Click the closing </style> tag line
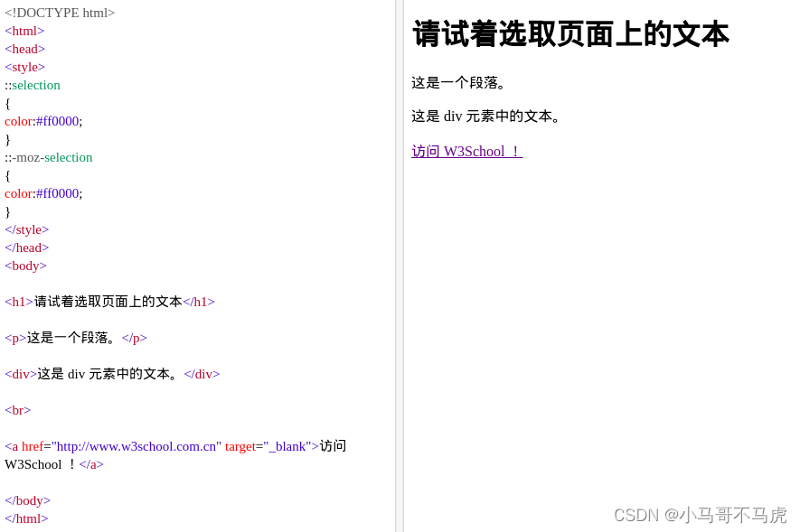 pos(26,229)
